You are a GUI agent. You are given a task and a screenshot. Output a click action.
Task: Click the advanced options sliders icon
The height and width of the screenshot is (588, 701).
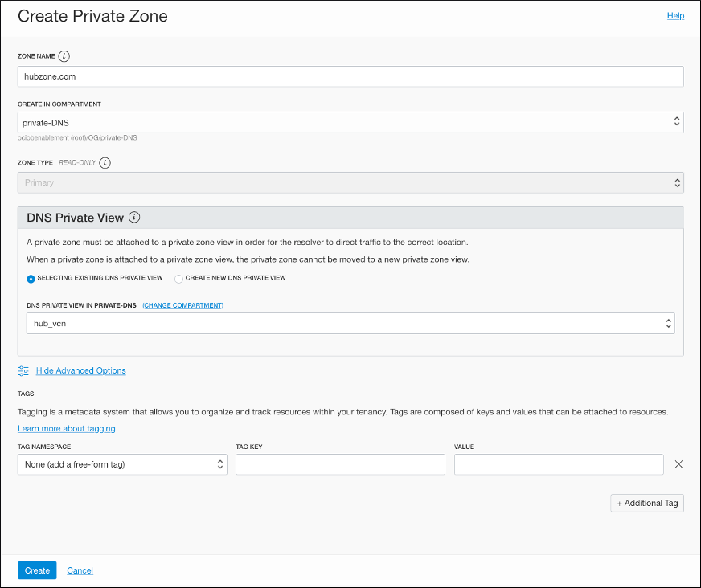(x=23, y=370)
